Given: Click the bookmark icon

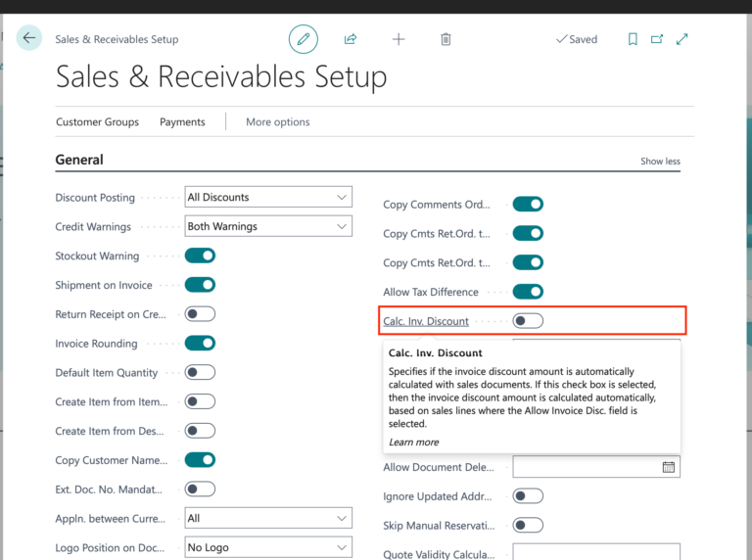Looking at the screenshot, I should [x=633, y=39].
